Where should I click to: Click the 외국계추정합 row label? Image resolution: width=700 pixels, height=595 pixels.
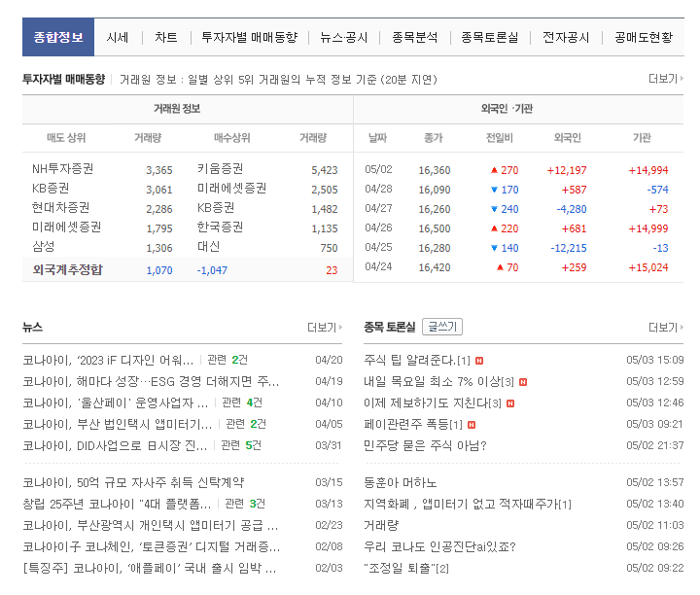click(67, 269)
